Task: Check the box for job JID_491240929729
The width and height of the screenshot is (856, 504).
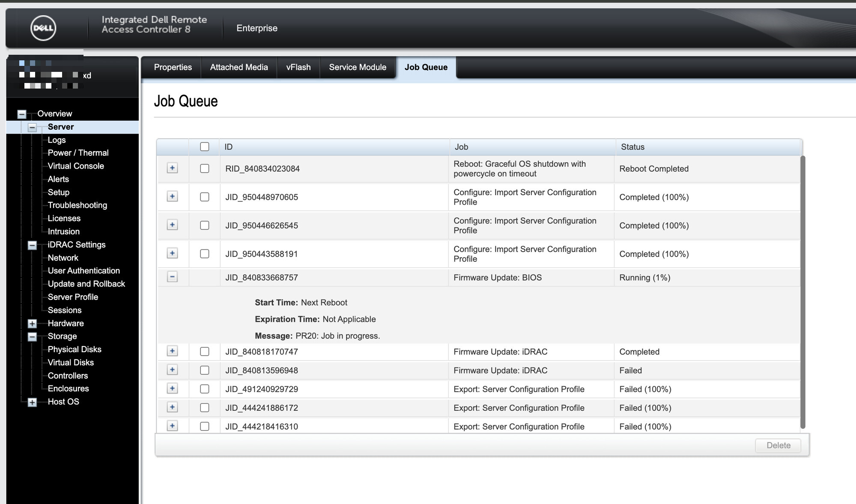Action: click(x=205, y=389)
